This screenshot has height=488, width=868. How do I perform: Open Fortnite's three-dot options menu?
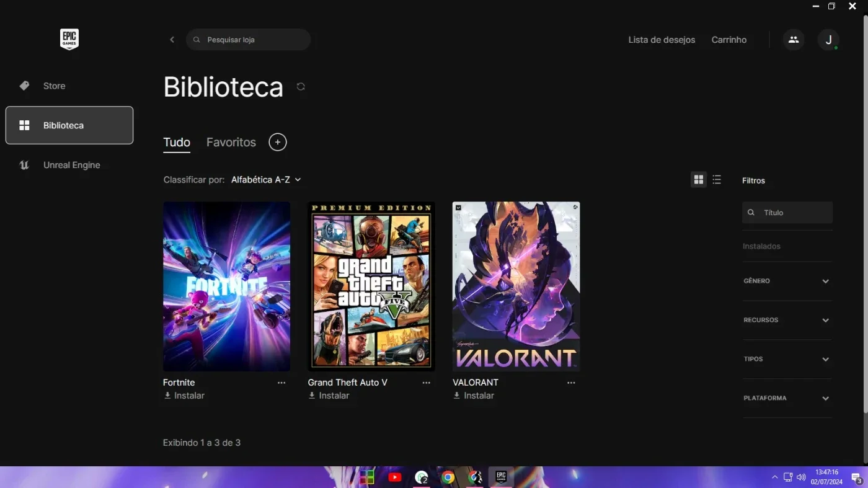(x=281, y=383)
